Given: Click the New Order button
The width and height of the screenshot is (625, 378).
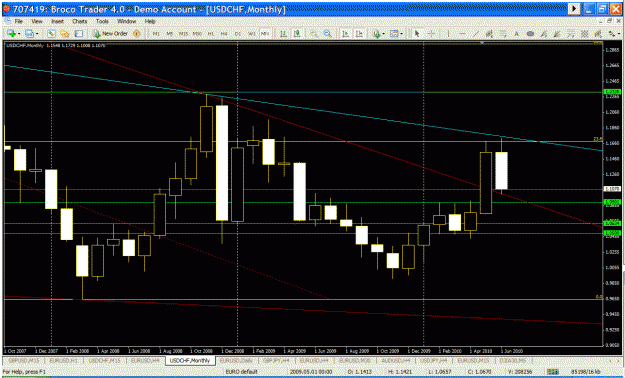Looking at the screenshot, I should coord(110,34).
